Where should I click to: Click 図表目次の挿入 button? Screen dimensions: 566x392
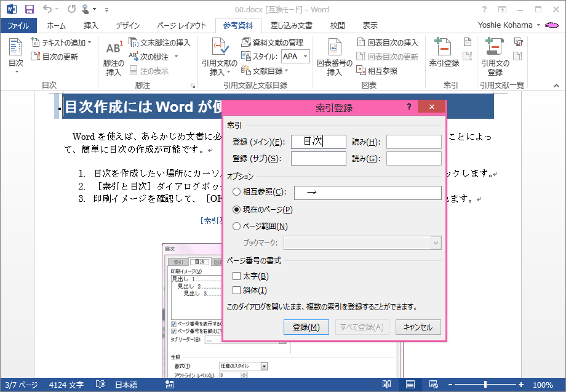[388, 42]
